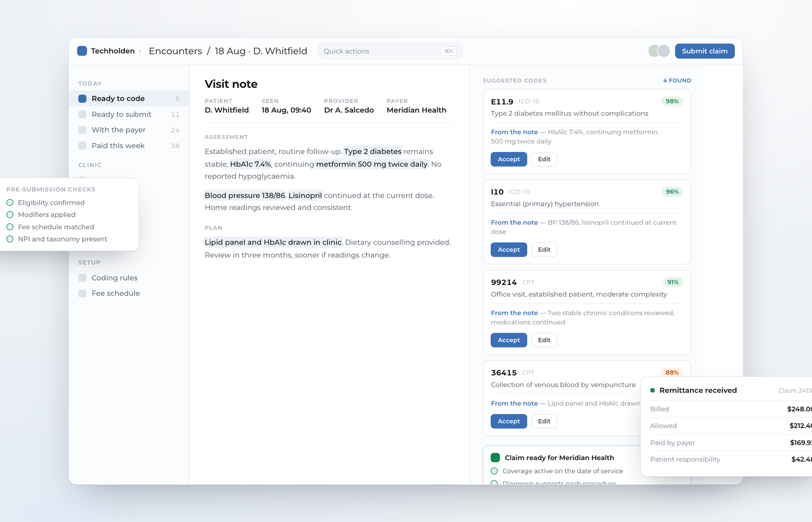Accept the 99214 office visit code
Image resolution: width=812 pixels, height=522 pixels.
click(509, 340)
